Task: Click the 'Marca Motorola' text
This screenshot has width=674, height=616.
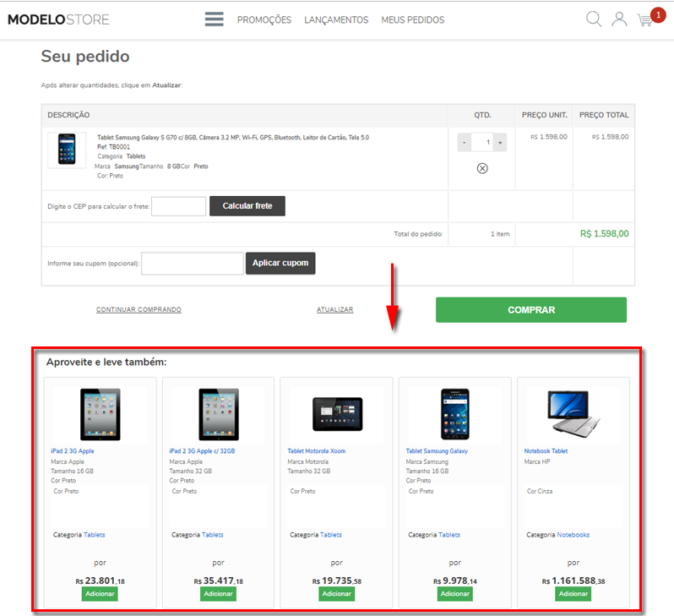Action: 307,461
